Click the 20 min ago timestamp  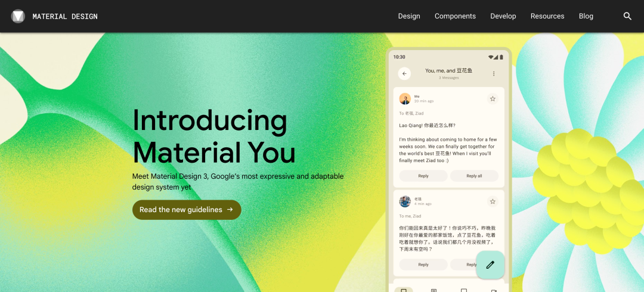[424, 101]
